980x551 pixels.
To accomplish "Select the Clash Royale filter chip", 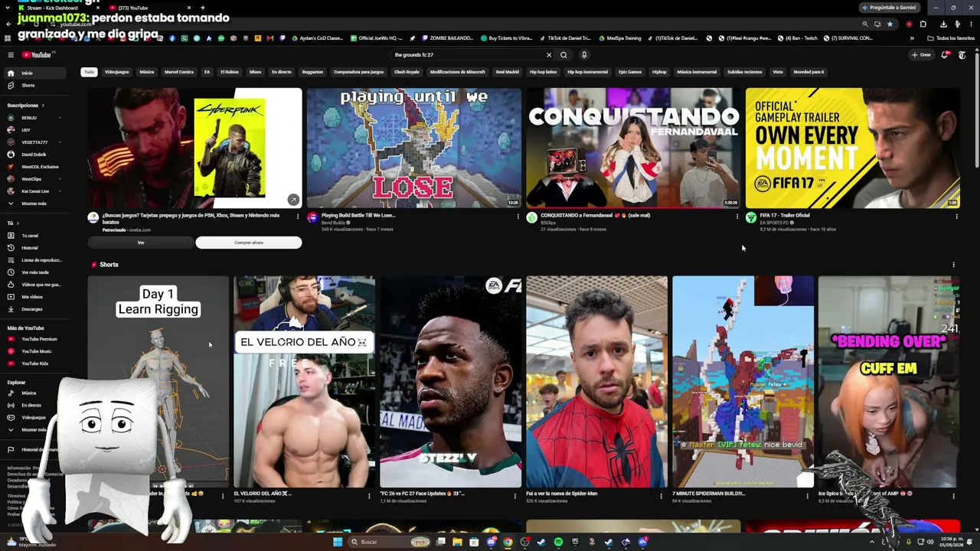I will pyautogui.click(x=407, y=72).
